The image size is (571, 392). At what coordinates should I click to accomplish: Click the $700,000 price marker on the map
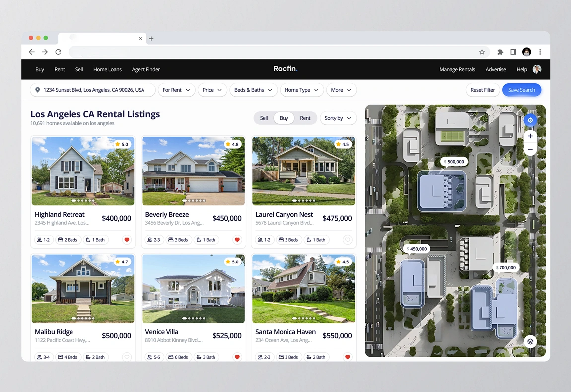505,267
